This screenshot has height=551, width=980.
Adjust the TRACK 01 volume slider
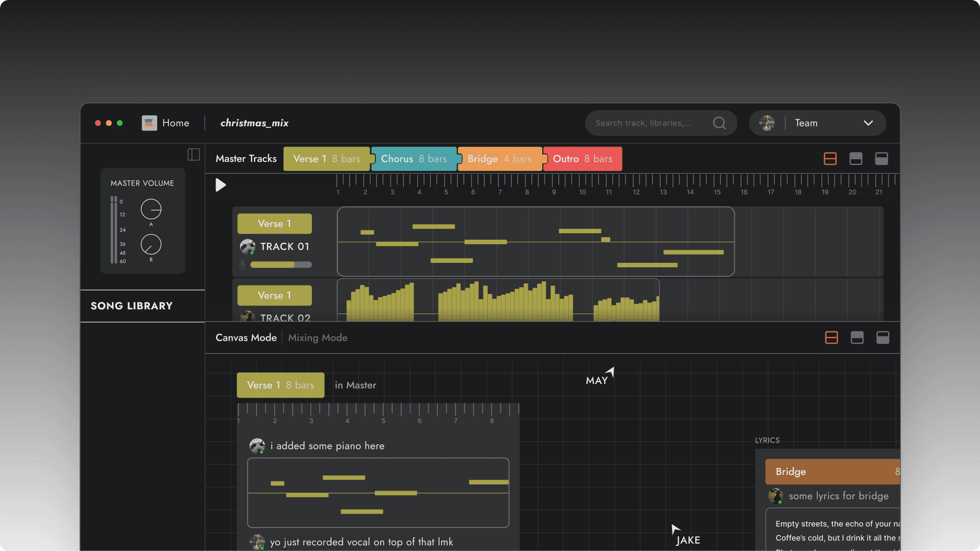click(281, 265)
